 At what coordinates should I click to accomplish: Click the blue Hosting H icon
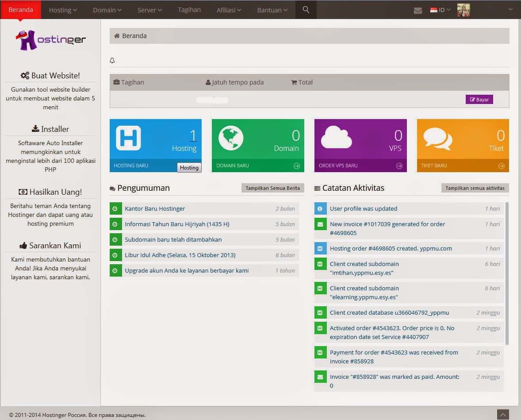(x=129, y=138)
